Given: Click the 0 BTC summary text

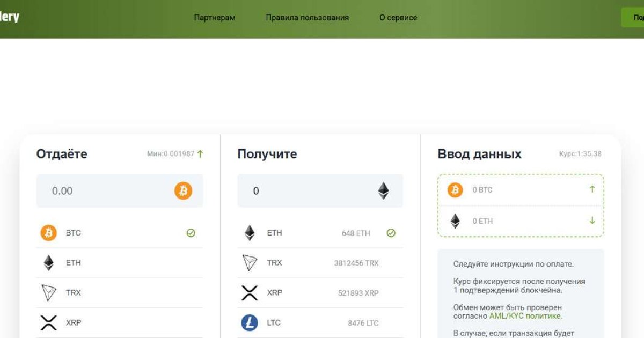Looking at the screenshot, I should point(482,190).
